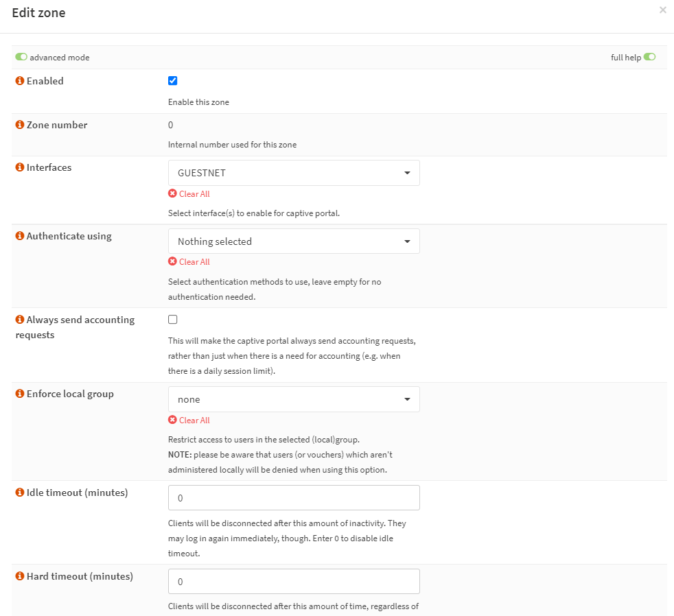Click the Idle timeout minutes input field
This screenshot has height=616, width=674.
pos(294,498)
